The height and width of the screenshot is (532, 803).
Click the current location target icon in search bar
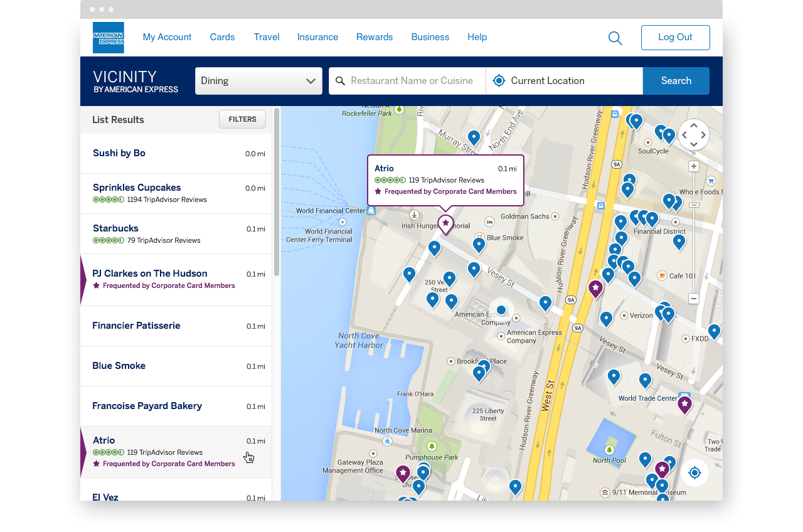[x=499, y=81]
